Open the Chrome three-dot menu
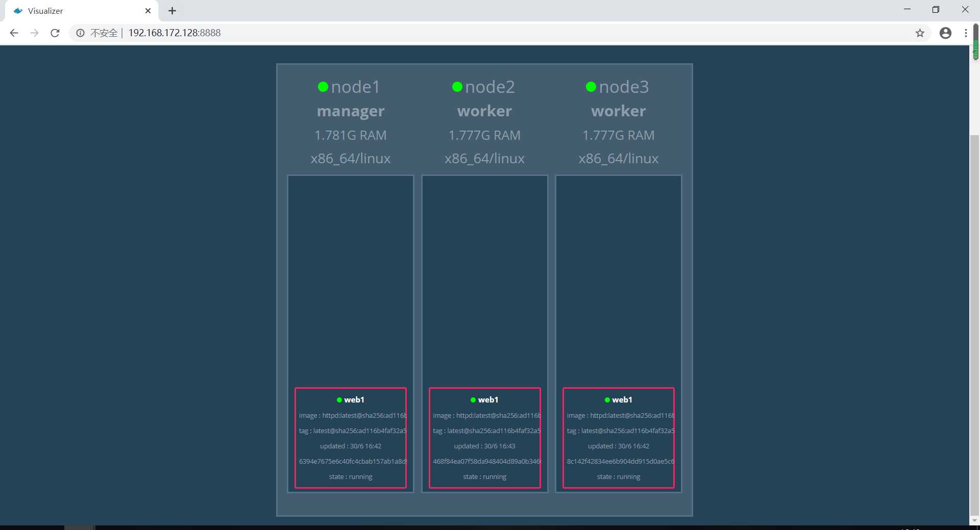The height and width of the screenshot is (530, 980). [966, 33]
